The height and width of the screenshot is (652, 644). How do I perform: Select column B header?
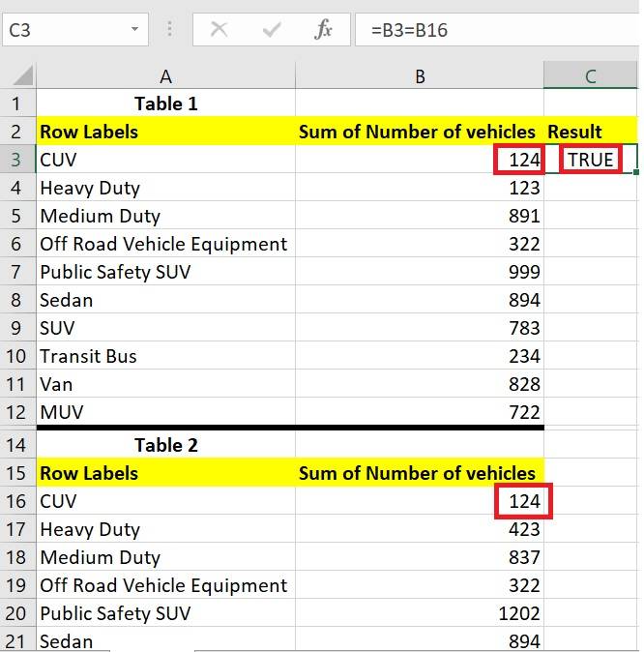[x=419, y=76]
